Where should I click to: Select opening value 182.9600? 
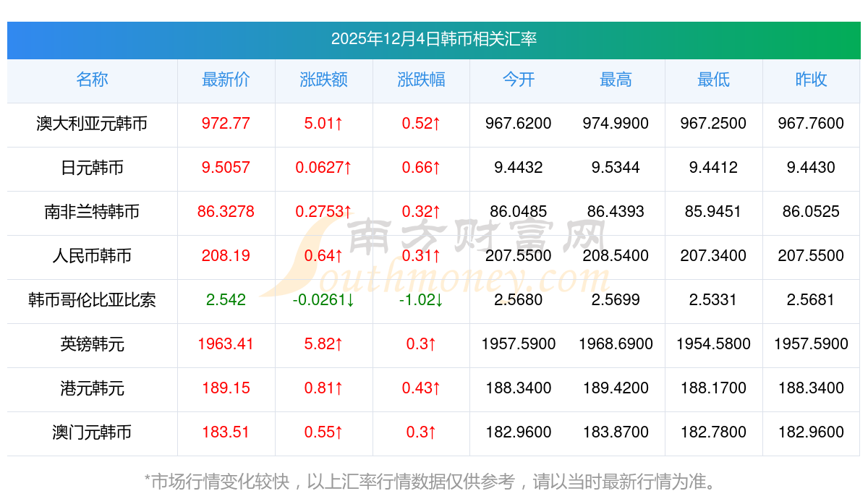[519, 432]
